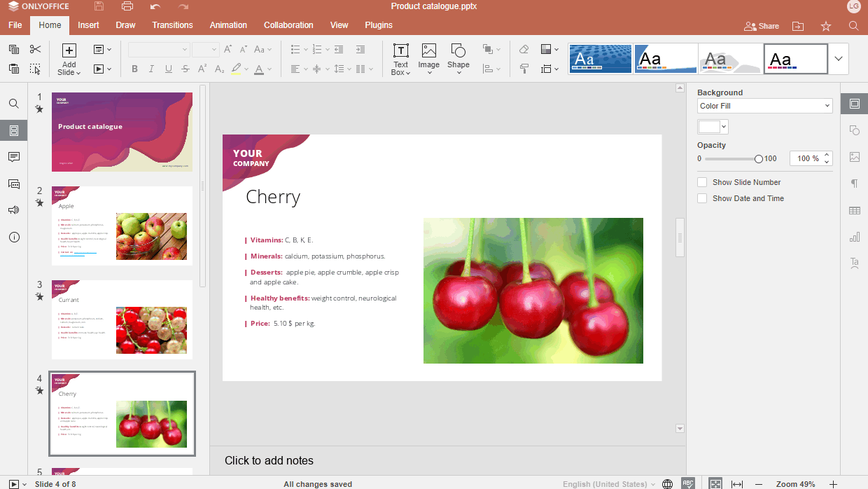Viewport: 868px width, 489px height.
Task: Toggle Underline formatting
Action: [169, 69]
